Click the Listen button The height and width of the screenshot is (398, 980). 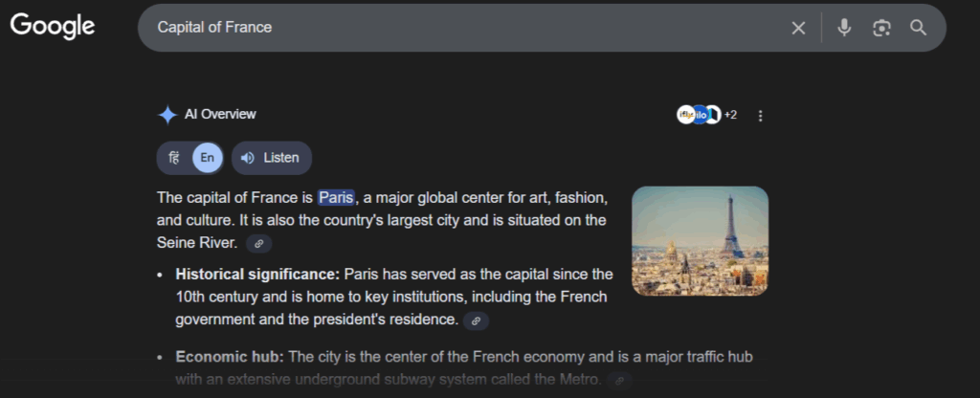click(272, 158)
